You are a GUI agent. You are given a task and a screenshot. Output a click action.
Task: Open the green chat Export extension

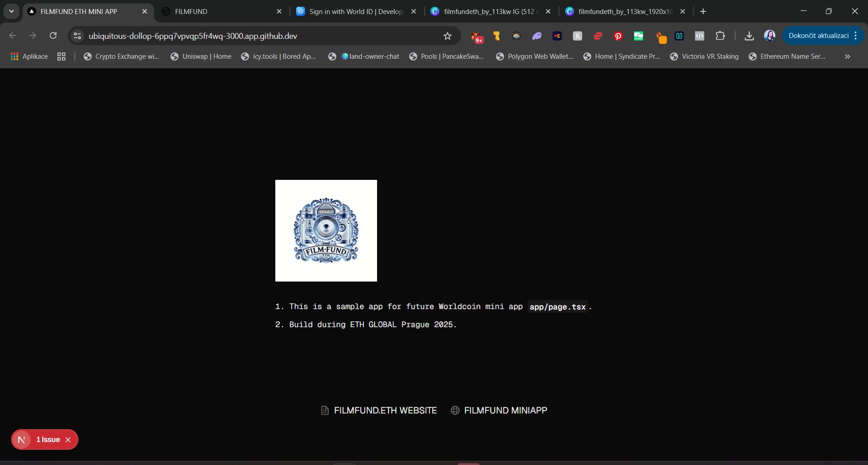pos(638,36)
